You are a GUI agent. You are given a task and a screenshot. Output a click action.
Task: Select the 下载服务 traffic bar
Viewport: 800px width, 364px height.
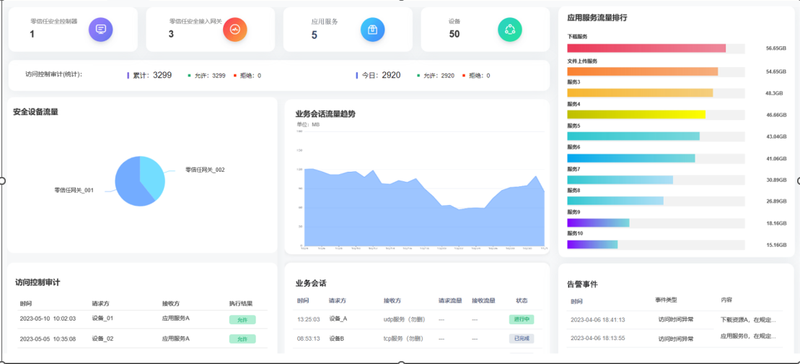pos(646,48)
